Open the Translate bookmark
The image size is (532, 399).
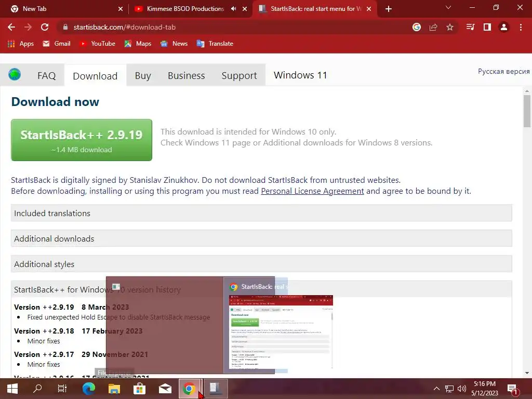(215, 44)
